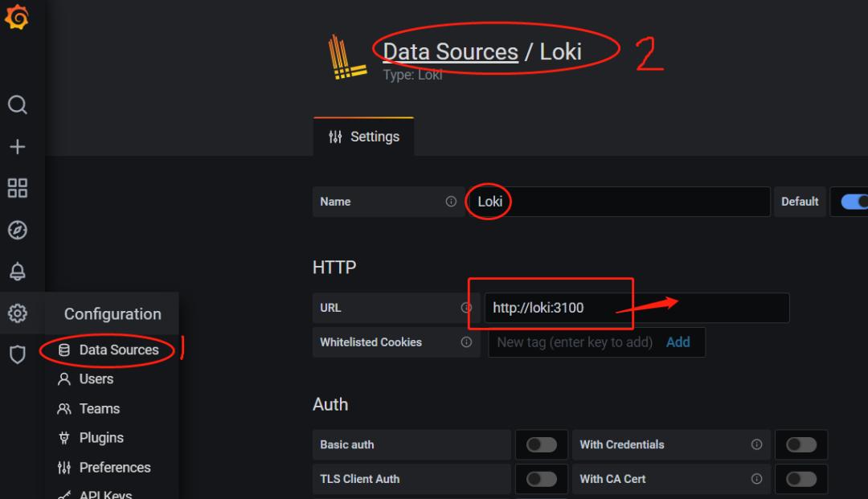Click the plus Create icon
868x499 pixels.
click(x=17, y=147)
